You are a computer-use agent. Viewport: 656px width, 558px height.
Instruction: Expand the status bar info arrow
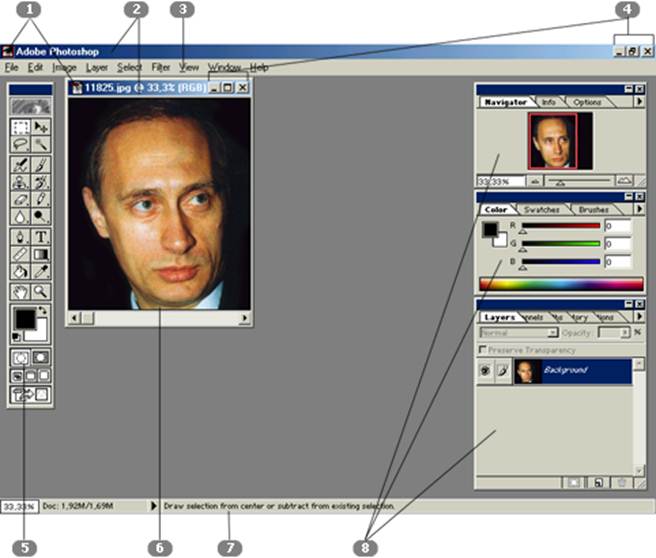click(x=153, y=507)
